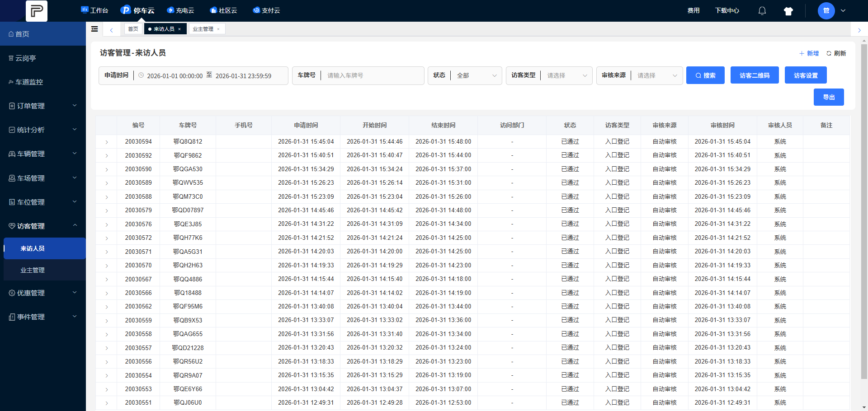Expand 车辆管理 in sidebar
Viewport: 868px width, 411px height.
(43, 154)
